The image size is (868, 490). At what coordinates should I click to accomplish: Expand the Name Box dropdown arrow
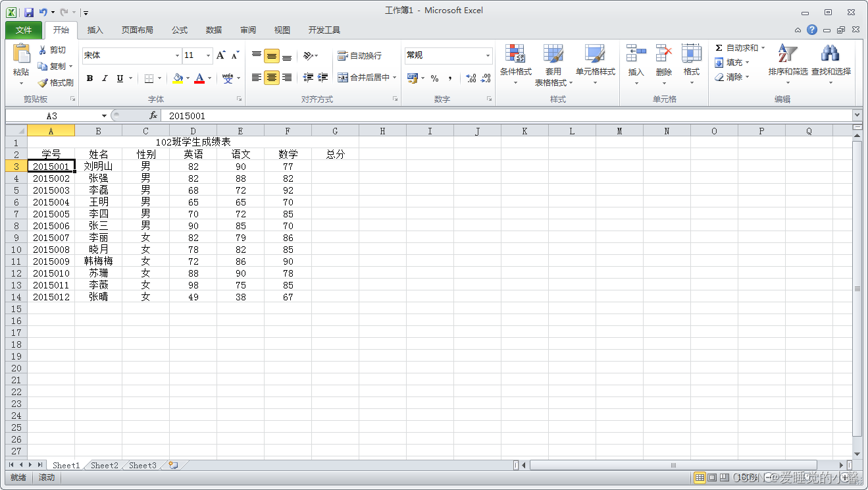pyautogui.click(x=104, y=116)
